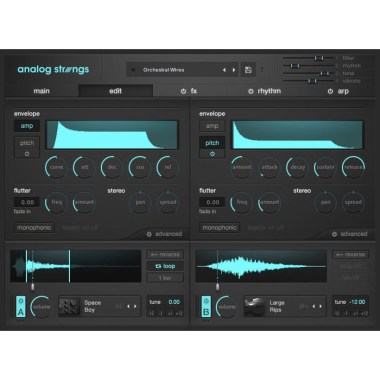380x380 pixels.
Task: Click the rel knob in left envelope
Action: click(168, 167)
